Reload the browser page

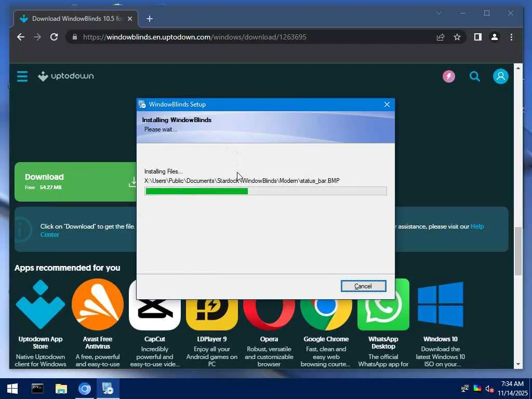54,37
